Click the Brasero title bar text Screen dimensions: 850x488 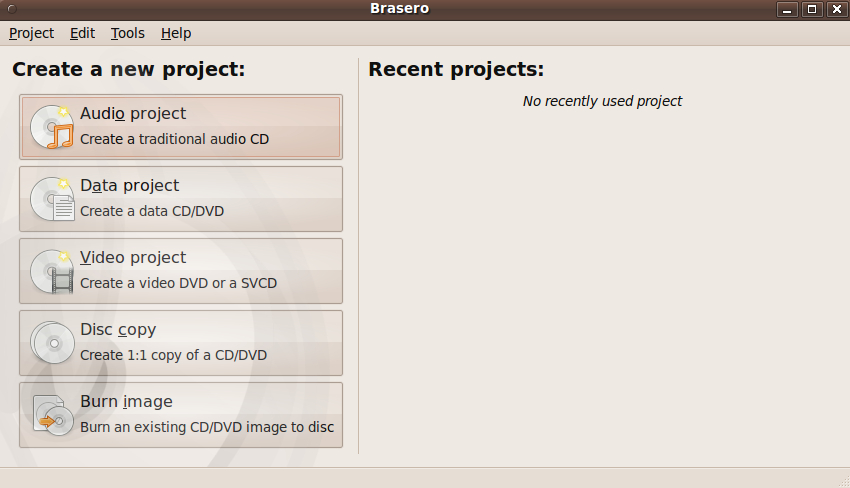(400, 9)
